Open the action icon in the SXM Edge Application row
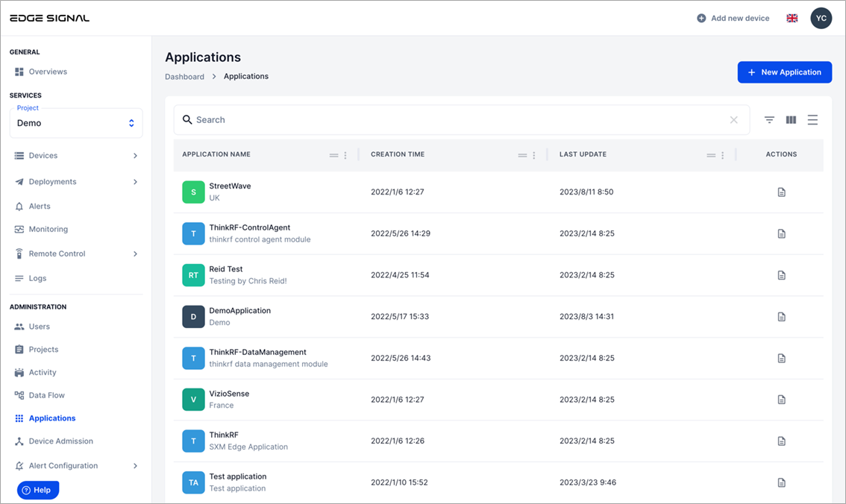Viewport: 846px width, 504px height. click(x=781, y=441)
